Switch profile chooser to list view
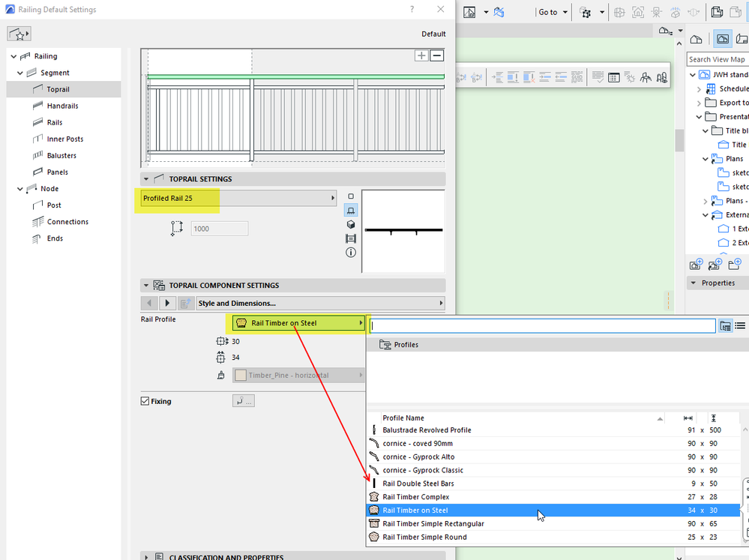 point(740,326)
